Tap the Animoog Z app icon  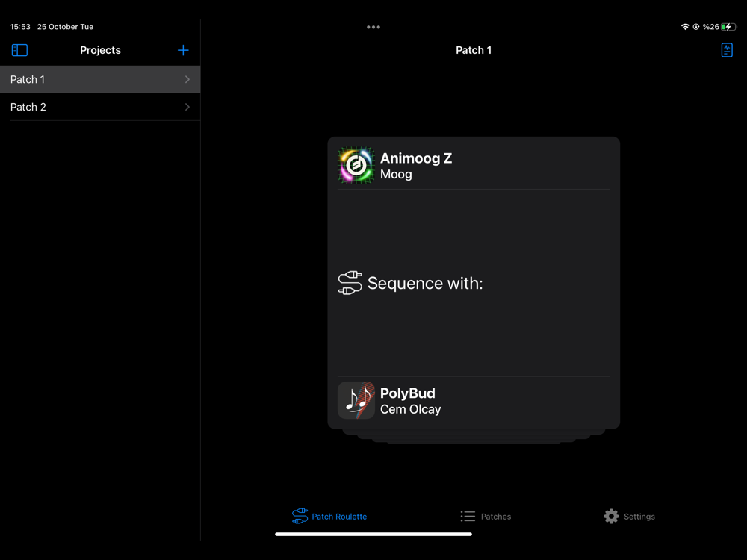[x=356, y=165]
